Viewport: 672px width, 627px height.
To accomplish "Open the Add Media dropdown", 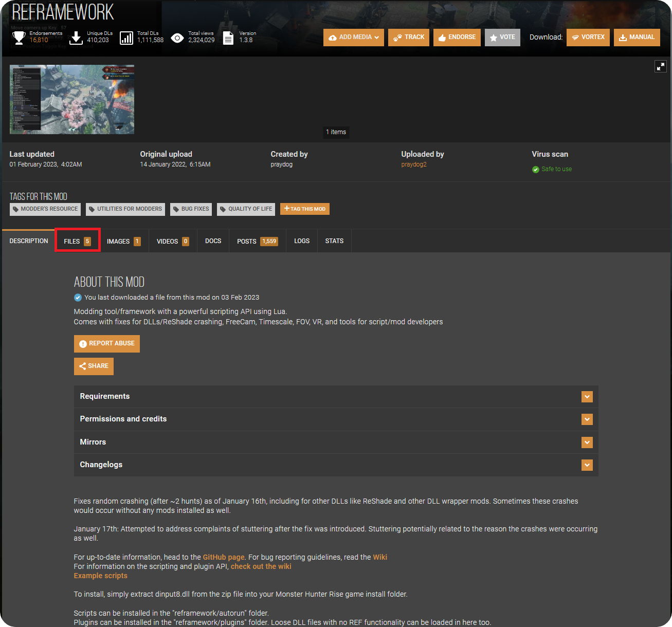I will coord(354,38).
